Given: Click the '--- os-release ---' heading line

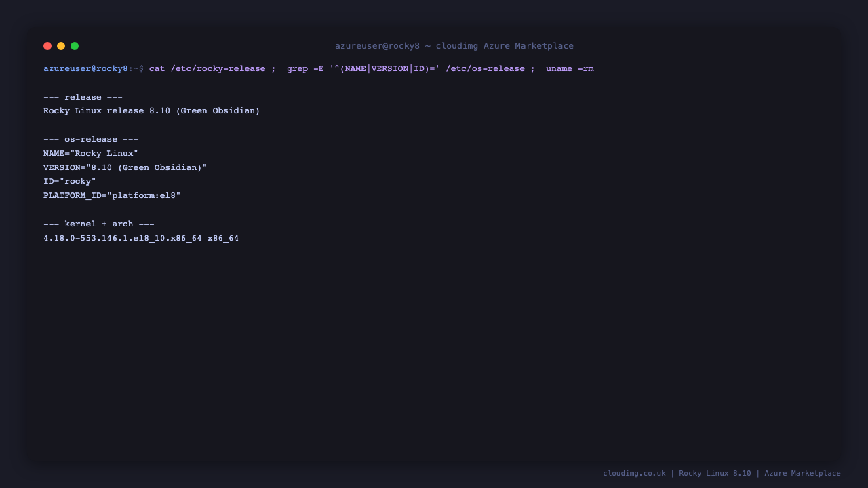Looking at the screenshot, I should pyautogui.click(x=91, y=139).
